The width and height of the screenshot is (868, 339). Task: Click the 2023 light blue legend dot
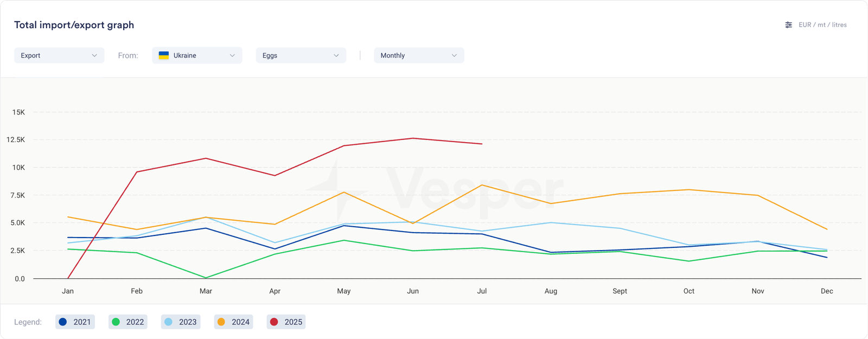tap(168, 322)
